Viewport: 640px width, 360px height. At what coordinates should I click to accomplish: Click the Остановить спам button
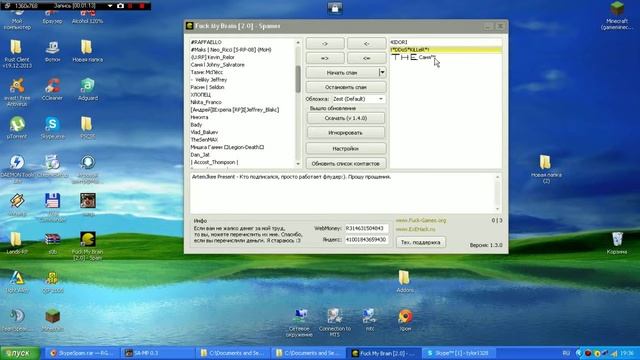click(346, 87)
